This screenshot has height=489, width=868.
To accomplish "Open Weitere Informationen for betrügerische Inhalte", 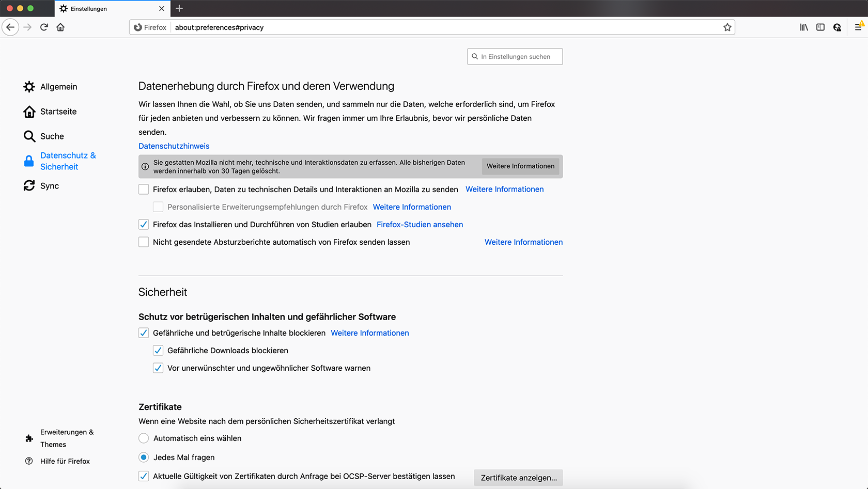I will point(370,333).
